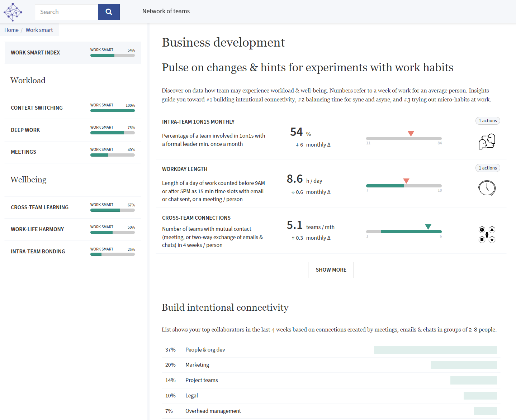Click red marker on workday length scale
516x420 pixels.
click(x=406, y=181)
